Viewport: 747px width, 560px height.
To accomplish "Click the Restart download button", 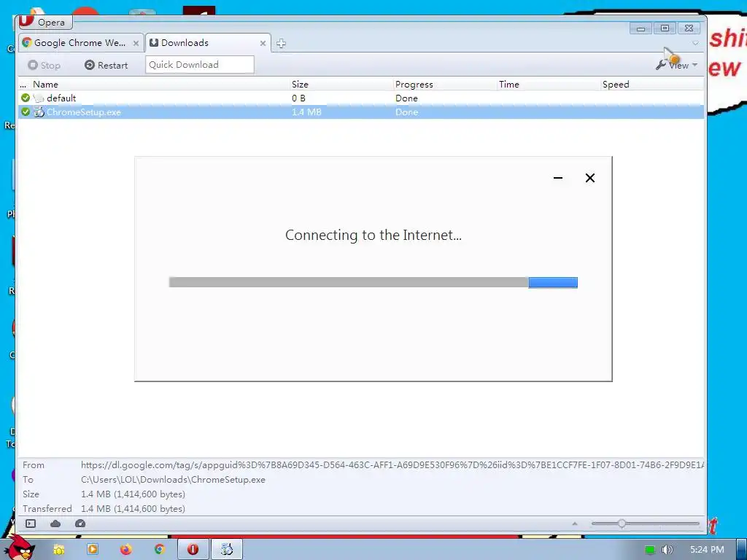I will pyautogui.click(x=107, y=65).
